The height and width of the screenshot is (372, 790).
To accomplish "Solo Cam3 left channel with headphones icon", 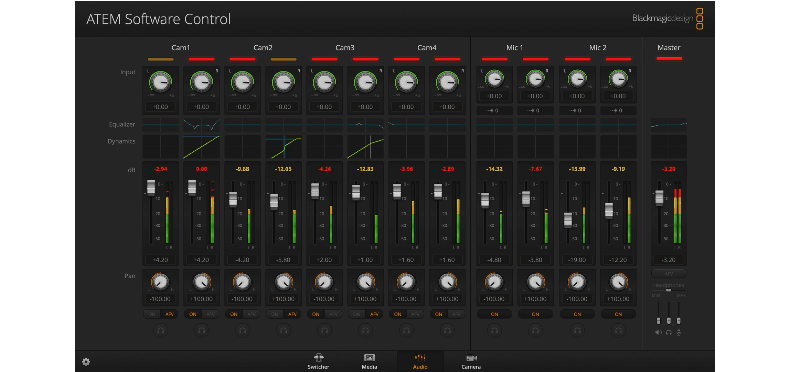I will point(325,331).
